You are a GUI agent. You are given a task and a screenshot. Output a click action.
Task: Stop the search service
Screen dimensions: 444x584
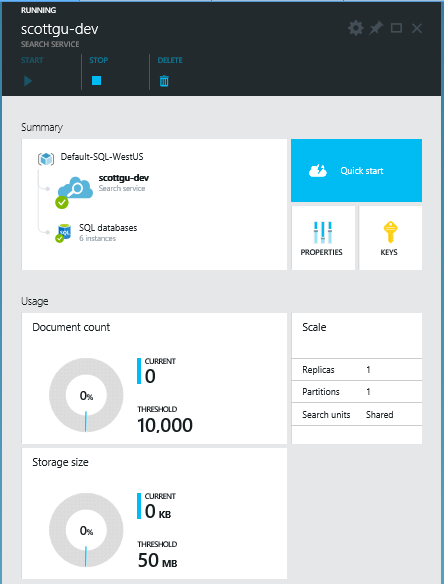96,80
